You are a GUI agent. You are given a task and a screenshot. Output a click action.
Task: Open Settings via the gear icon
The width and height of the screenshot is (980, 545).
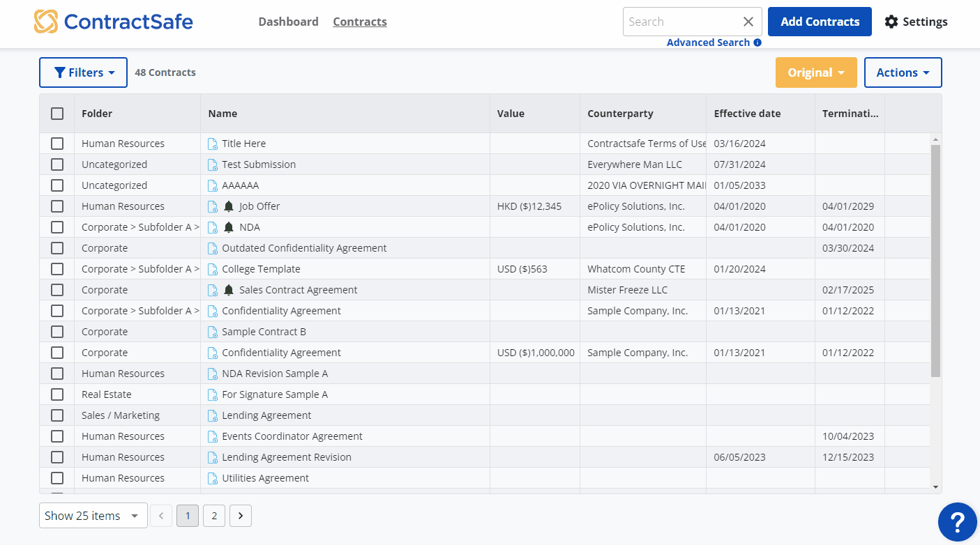(891, 22)
